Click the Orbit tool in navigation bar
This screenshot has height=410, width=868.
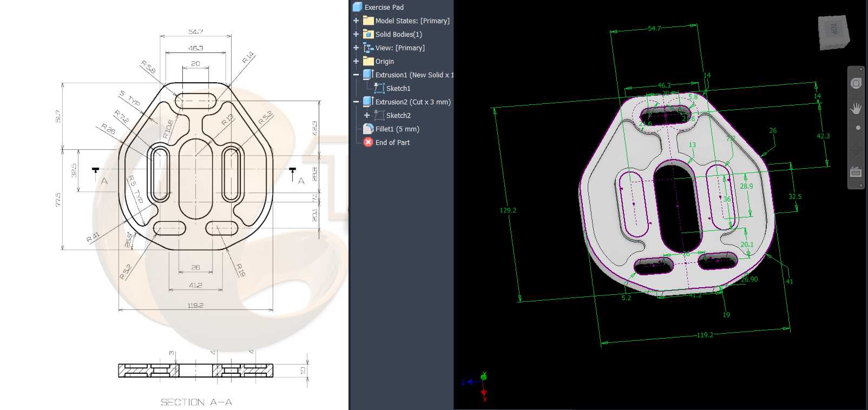point(856,149)
